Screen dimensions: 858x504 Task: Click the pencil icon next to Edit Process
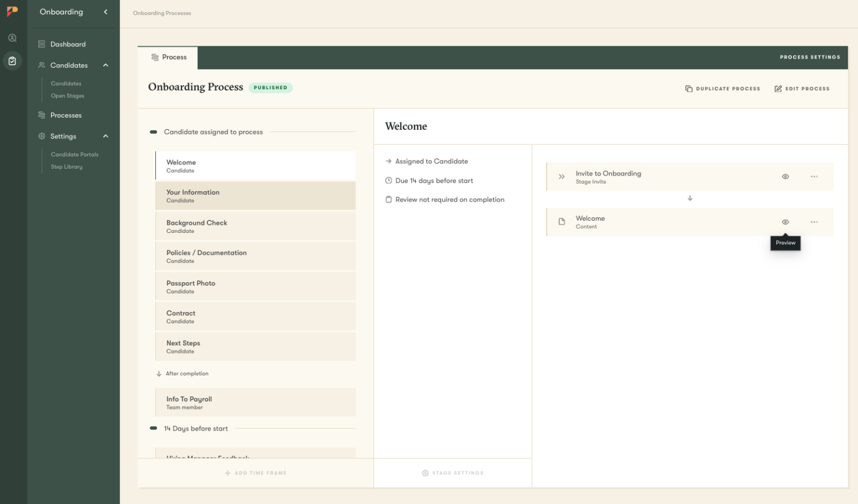click(x=778, y=88)
